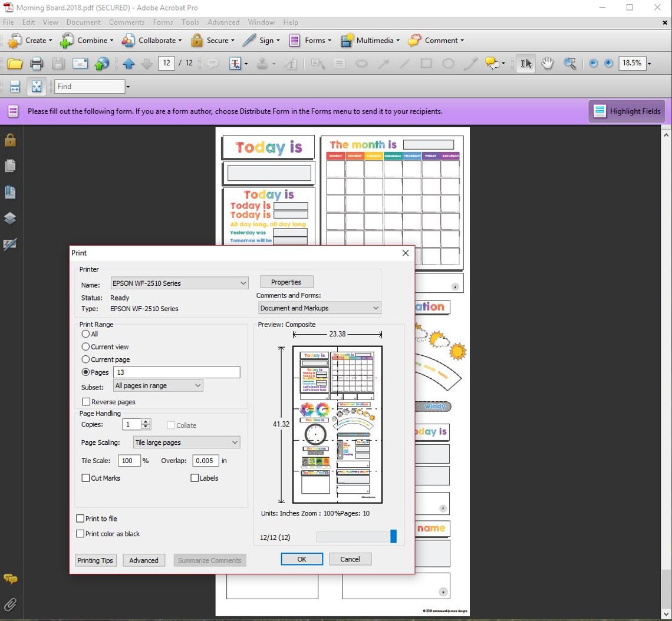Click the printer Properties button
This screenshot has width=672, height=621.
286,282
